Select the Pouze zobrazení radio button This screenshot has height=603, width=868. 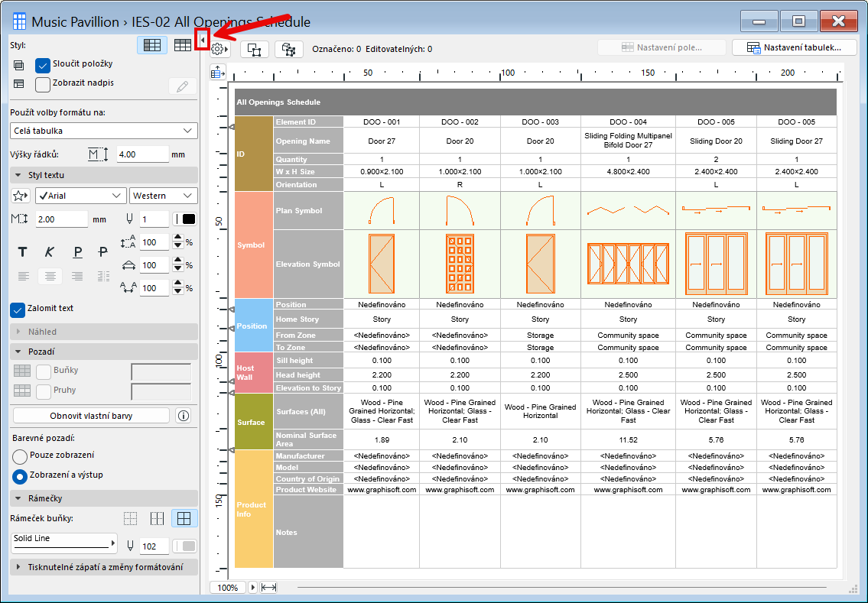20,456
